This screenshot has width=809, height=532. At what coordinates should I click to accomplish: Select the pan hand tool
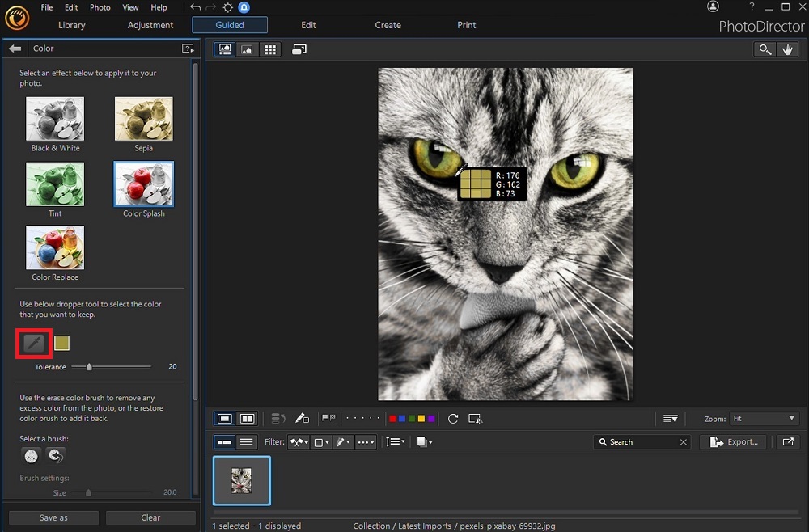pos(787,49)
